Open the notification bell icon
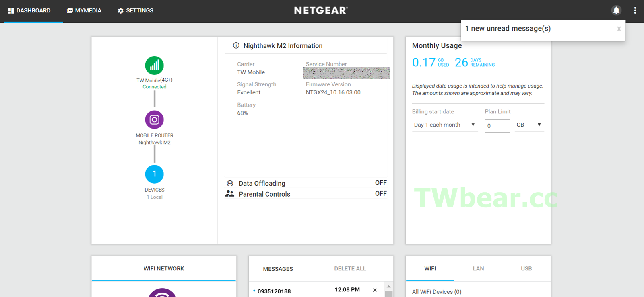644x297 pixels. (x=616, y=10)
